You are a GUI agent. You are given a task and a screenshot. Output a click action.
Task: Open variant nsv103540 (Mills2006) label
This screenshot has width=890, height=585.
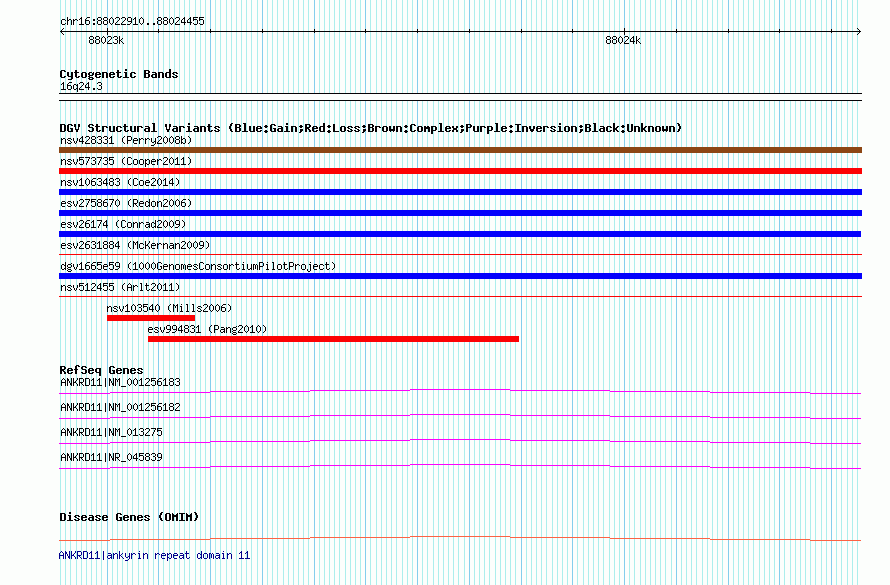[x=169, y=308]
